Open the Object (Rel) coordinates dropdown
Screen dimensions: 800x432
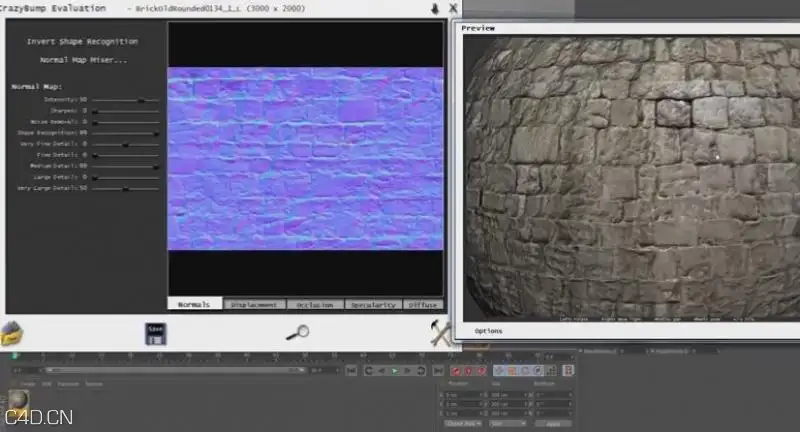pyautogui.click(x=463, y=424)
